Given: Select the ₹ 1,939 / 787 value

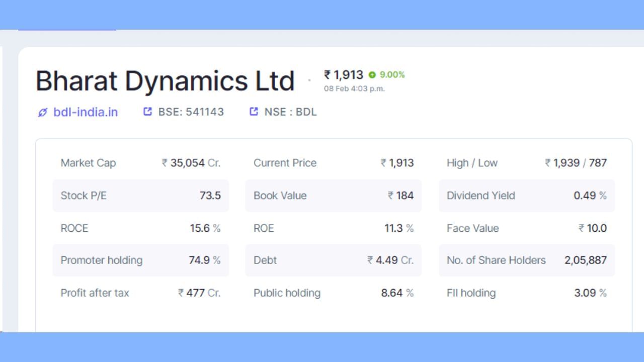Looking at the screenshot, I should [576, 163].
